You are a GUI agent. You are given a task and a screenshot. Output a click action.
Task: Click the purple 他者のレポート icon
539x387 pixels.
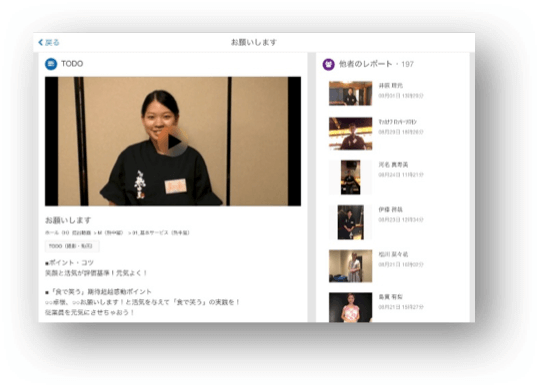point(328,64)
